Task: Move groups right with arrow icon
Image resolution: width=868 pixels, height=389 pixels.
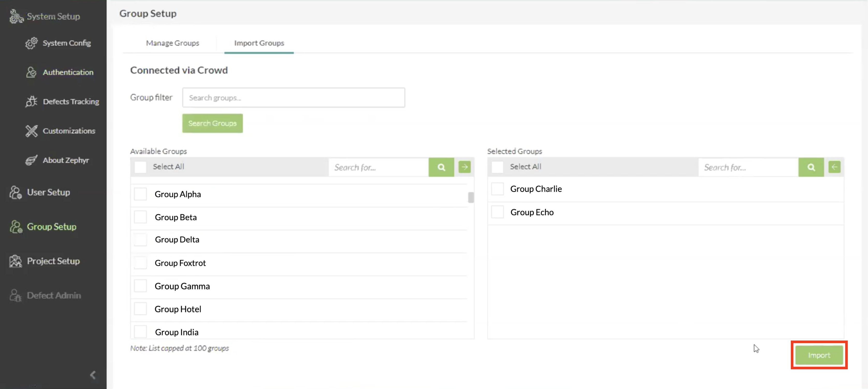Action: click(x=464, y=167)
